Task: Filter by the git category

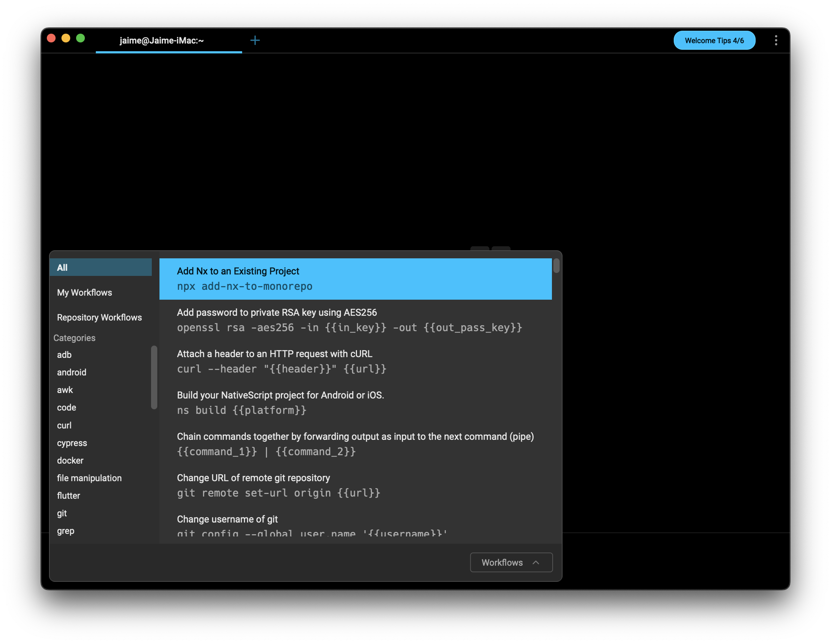Action: click(x=62, y=513)
